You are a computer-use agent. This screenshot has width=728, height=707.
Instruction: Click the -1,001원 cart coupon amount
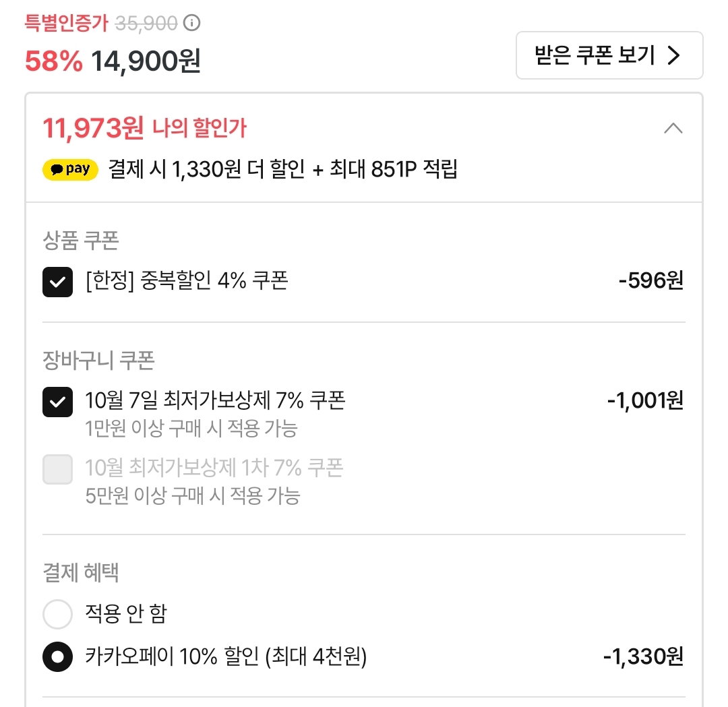click(645, 400)
